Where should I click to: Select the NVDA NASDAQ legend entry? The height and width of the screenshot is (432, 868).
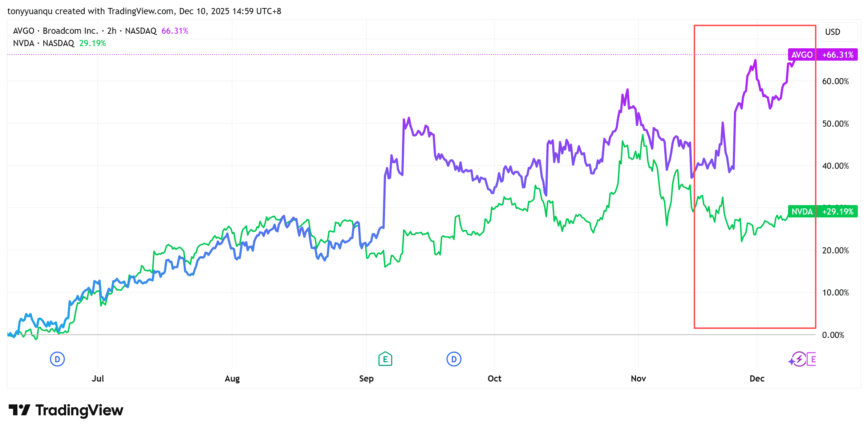pos(44,43)
